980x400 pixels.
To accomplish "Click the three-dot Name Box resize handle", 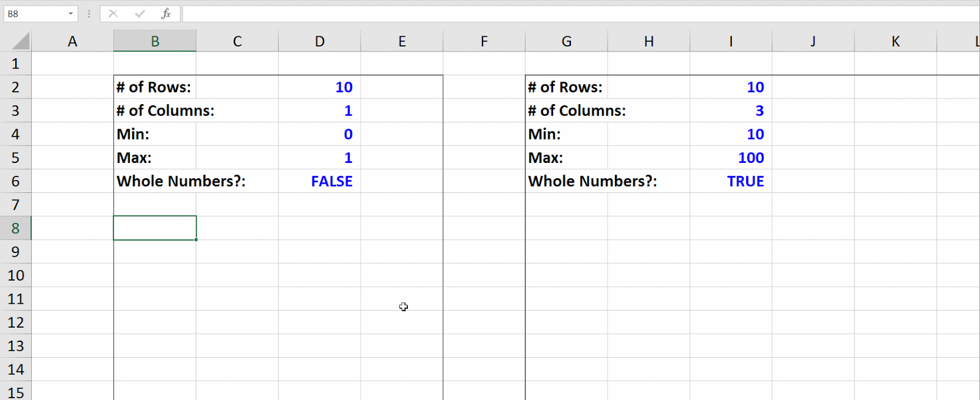I will coord(89,13).
